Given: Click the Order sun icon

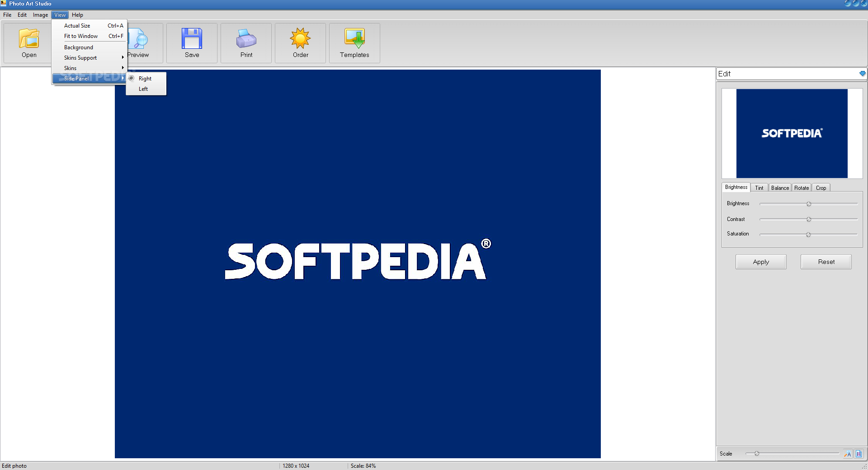Looking at the screenshot, I should click(300, 38).
